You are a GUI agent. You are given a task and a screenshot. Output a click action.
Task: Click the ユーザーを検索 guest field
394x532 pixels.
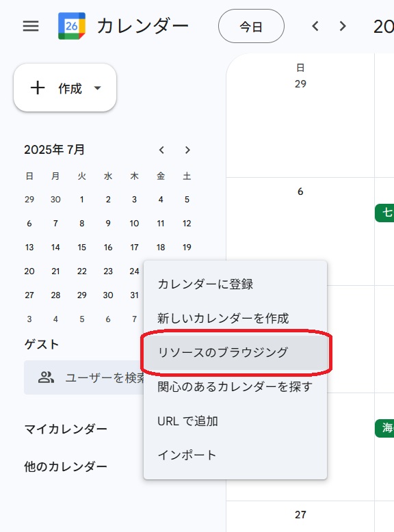tap(85, 377)
